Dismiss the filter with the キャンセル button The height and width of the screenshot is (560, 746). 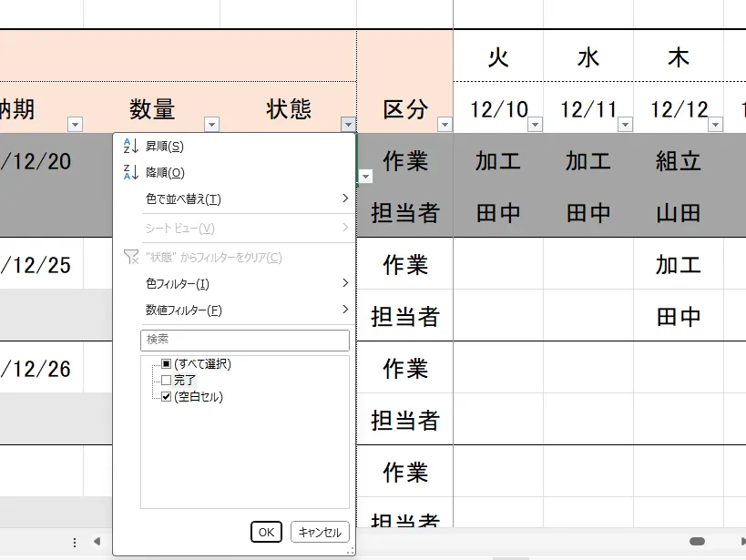[x=318, y=532]
